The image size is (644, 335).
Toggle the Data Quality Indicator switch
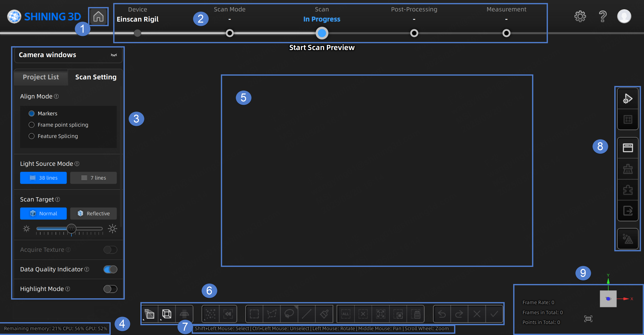coord(110,269)
